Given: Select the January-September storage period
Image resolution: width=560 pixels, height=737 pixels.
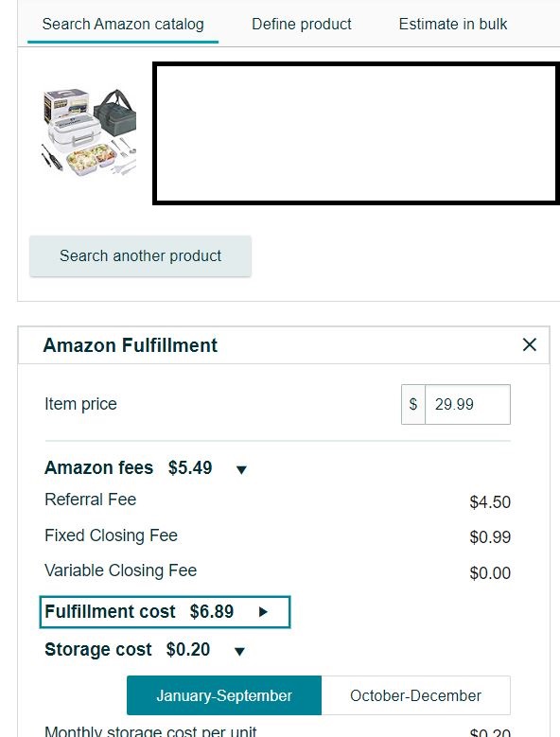Looking at the screenshot, I should tap(224, 695).
